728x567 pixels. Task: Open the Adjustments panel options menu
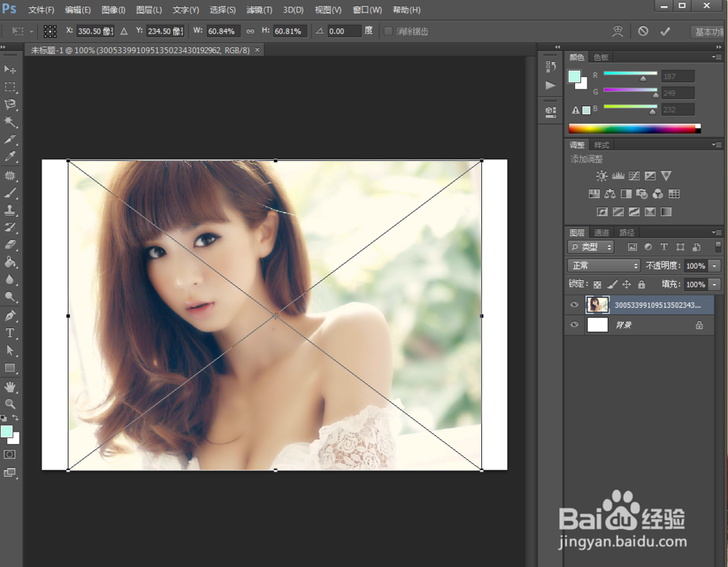click(717, 145)
